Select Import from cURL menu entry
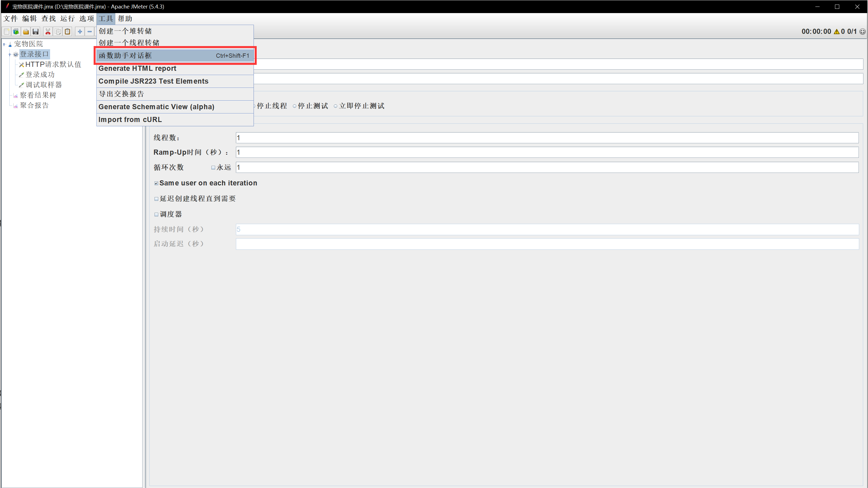 [x=130, y=119]
